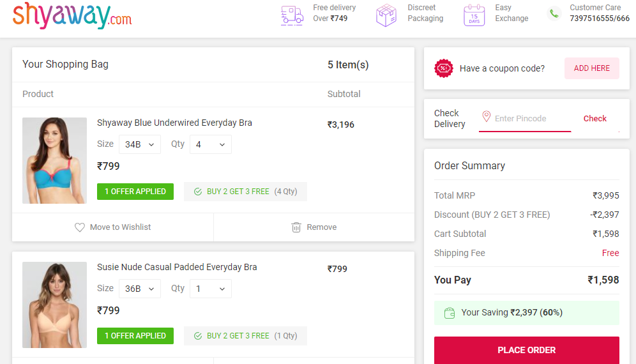Open Shyaway Blue Underwired Everyday Bra title
Image resolution: width=636 pixels, height=364 pixels.
[x=174, y=123]
